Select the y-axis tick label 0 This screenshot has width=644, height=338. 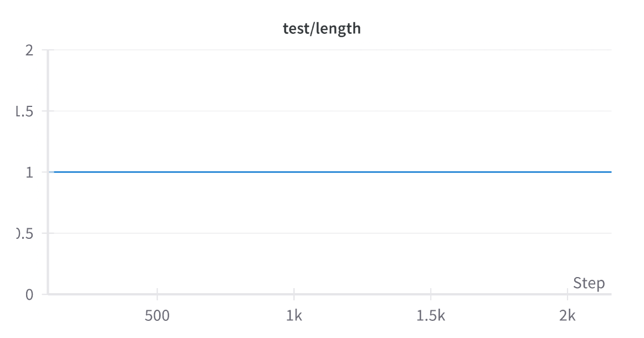coord(29,294)
